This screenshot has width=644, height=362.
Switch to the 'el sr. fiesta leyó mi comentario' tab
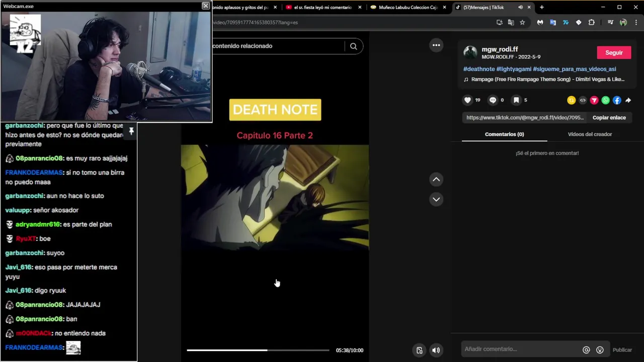click(323, 8)
